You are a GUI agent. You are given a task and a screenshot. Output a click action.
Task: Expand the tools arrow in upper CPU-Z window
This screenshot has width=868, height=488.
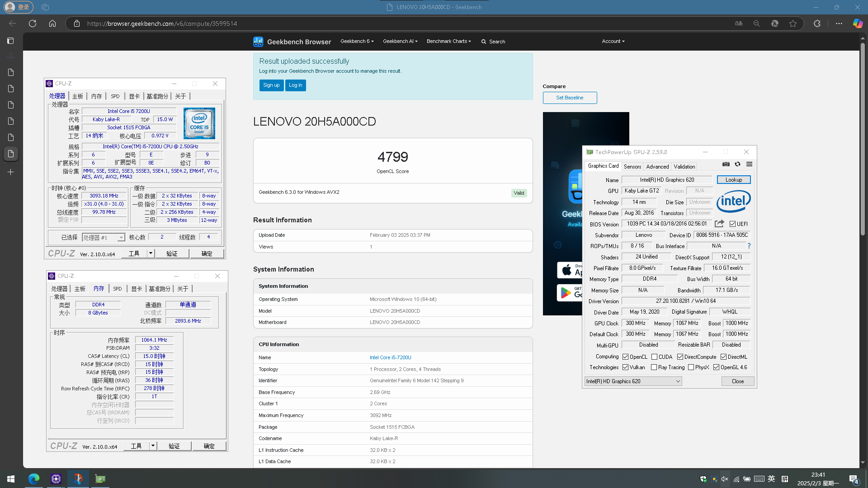coord(151,253)
